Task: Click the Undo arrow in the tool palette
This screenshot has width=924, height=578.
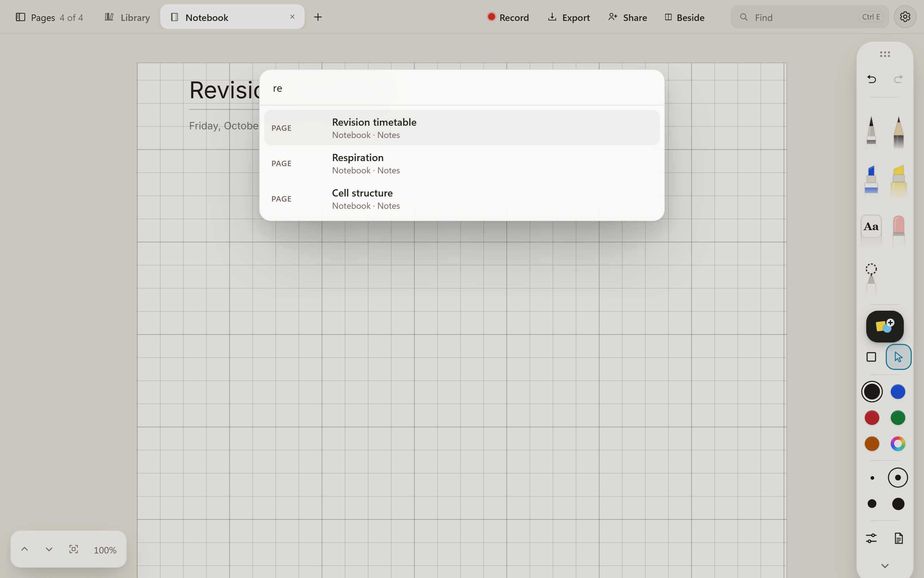Action: click(x=871, y=79)
